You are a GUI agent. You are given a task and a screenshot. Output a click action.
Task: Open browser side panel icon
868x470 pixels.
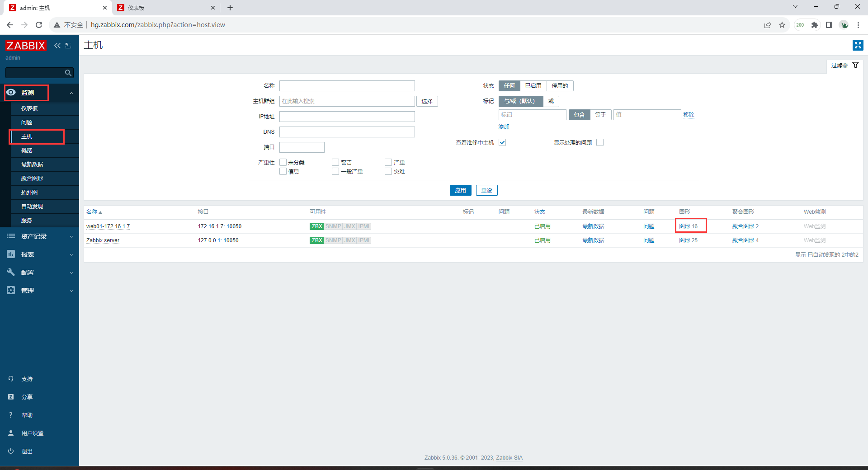[x=829, y=25]
